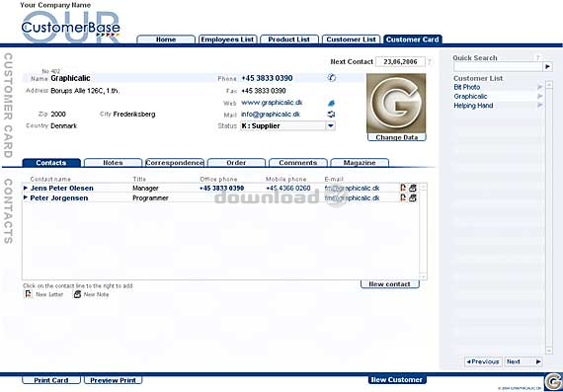Expand the Peter Jorgensen contact row arrow
Viewport: 563px width, 392px height.
click(x=26, y=197)
